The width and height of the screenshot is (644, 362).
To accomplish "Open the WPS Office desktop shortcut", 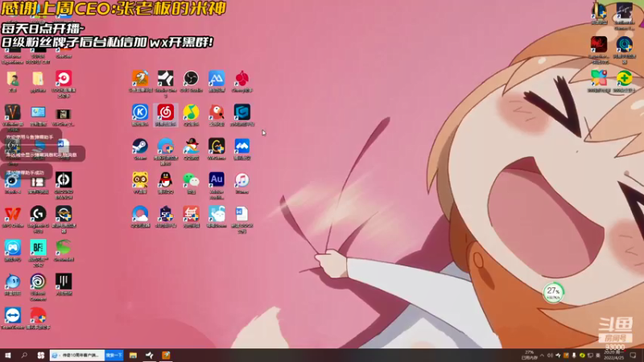I will click(x=13, y=214).
